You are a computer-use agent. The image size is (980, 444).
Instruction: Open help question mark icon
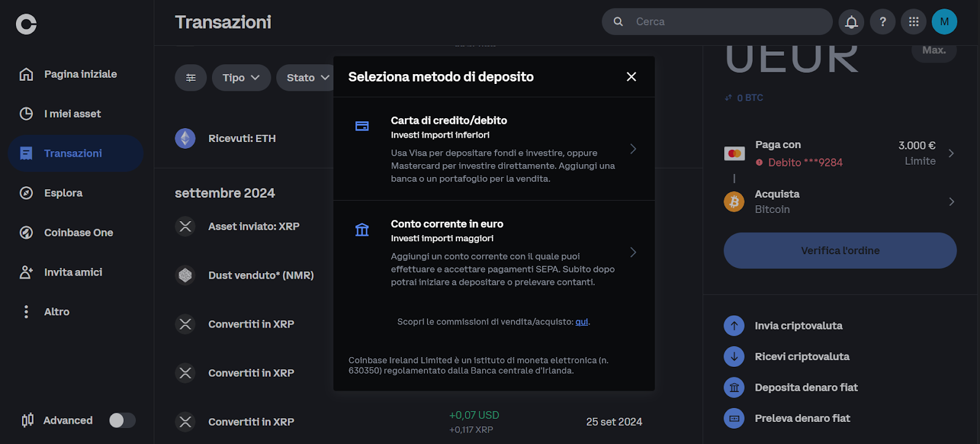click(x=883, y=21)
